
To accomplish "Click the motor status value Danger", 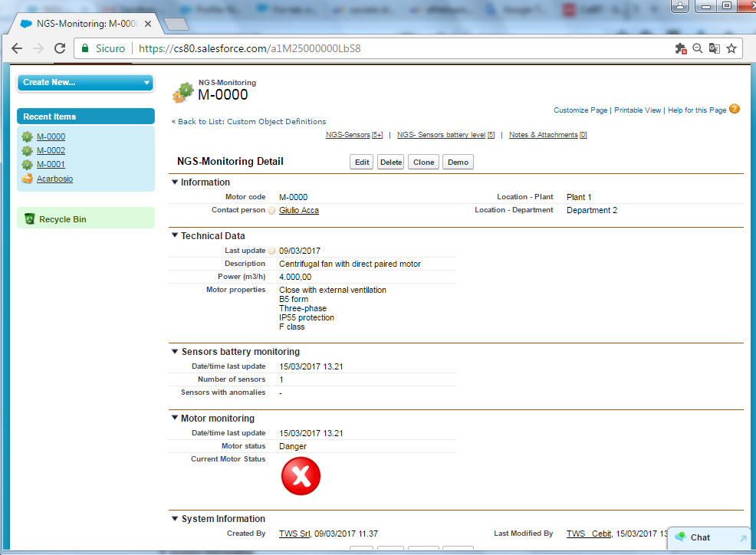I will 293,446.
